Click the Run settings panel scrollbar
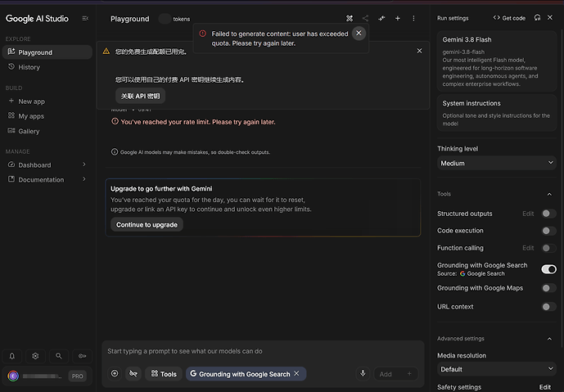 (x=562, y=188)
